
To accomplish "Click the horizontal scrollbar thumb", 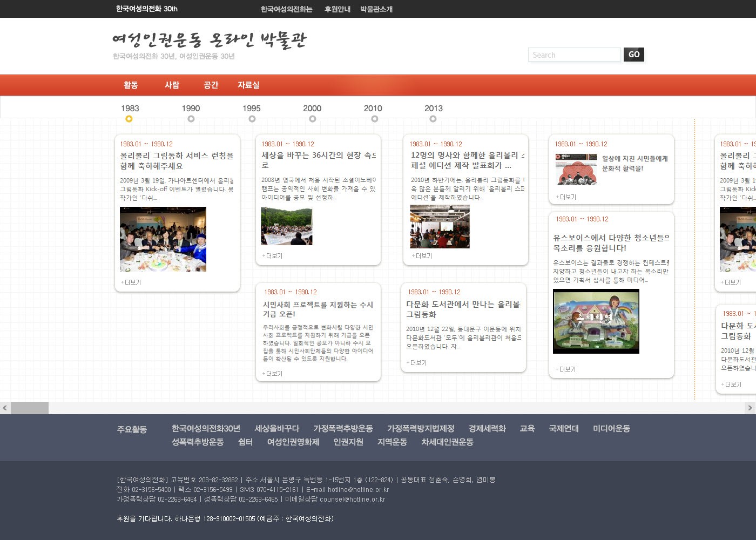I will coord(30,408).
